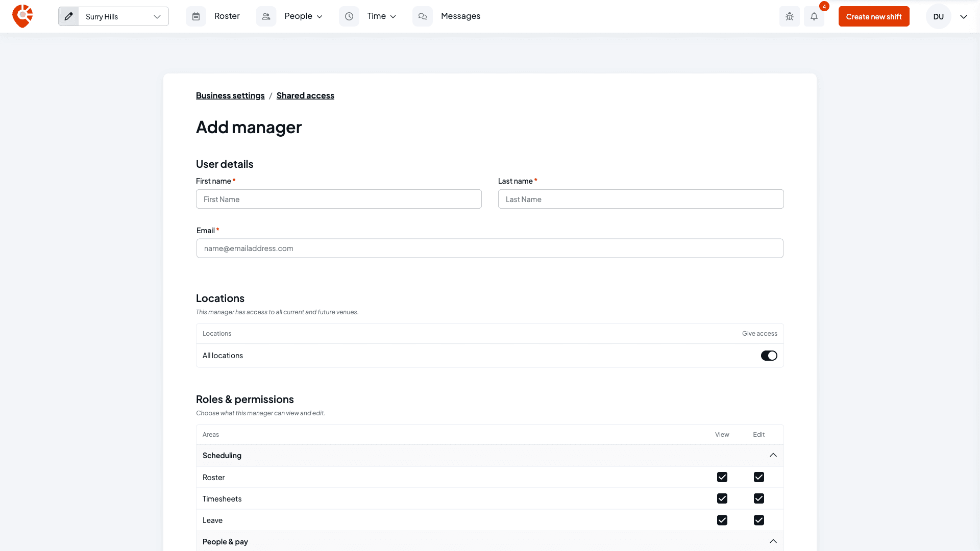
Task: Focus the Email input field
Action: 490,248
